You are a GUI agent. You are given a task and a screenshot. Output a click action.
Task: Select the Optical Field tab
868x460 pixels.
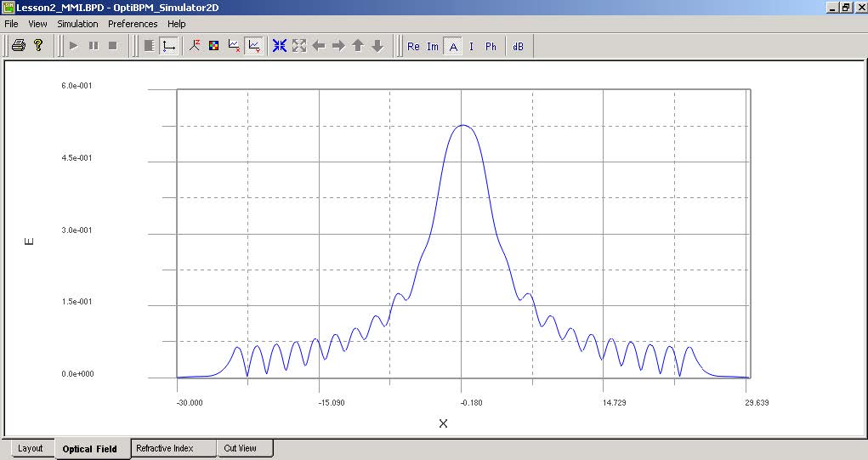click(89, 449)
